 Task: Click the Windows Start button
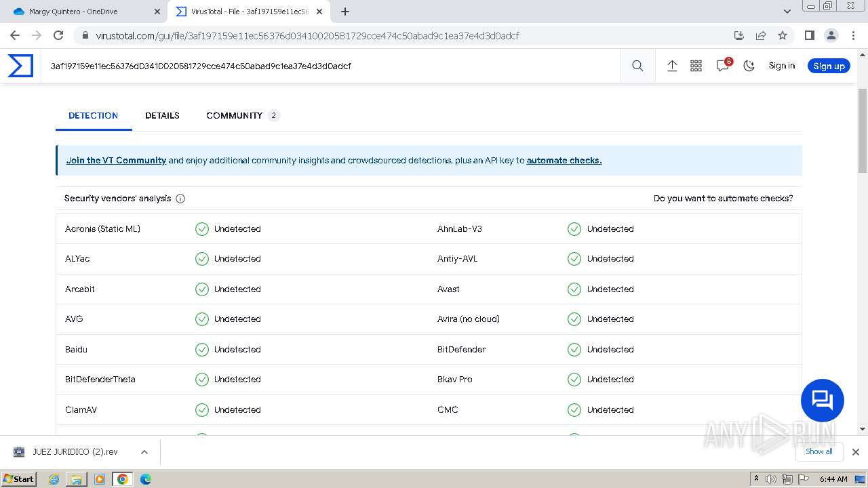(18, 479)
